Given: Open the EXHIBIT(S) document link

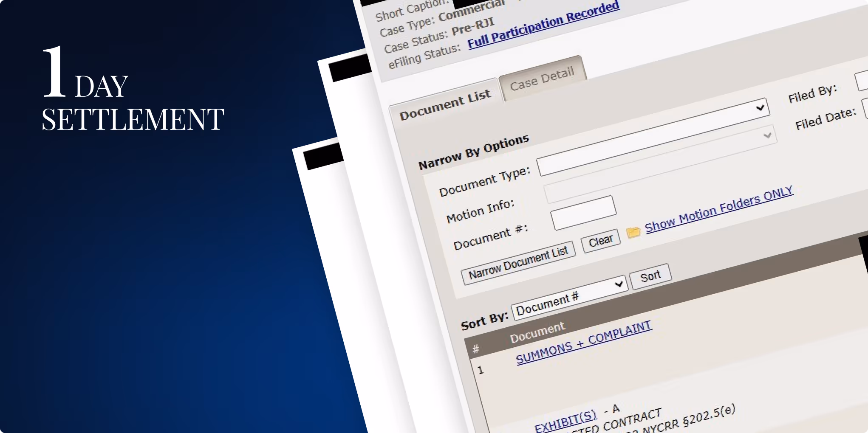Looking at the screenshot, I should point(565,421).
